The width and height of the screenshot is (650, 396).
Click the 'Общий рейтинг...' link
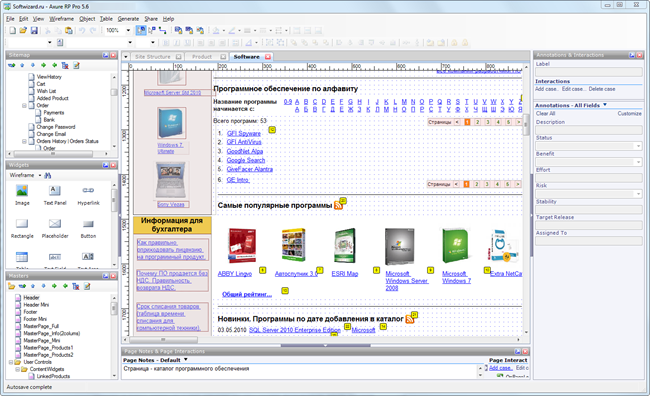pyautogui.click(x=247, y=294)
